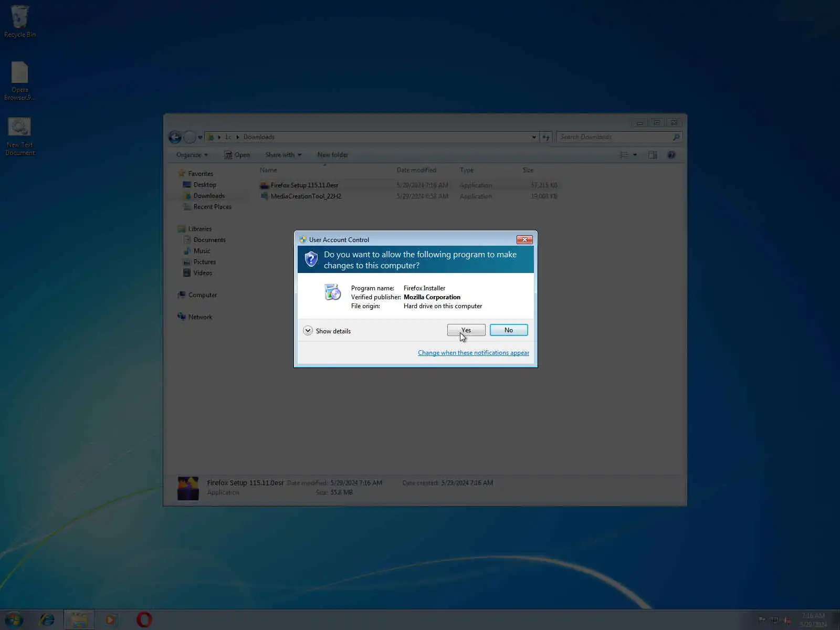This screenshot has height=630, width=840.
Task: Click 'Hard drive on this computer' text
Action: pos(443,306)
